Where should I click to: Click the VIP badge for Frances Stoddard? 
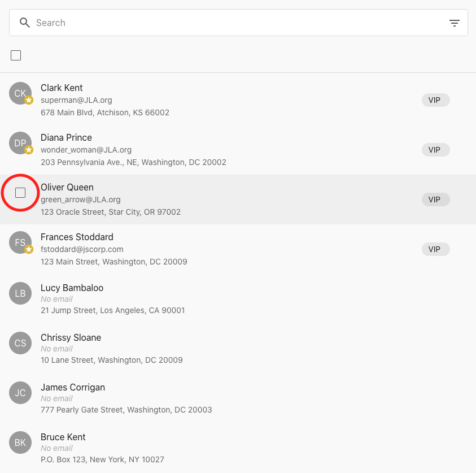pos(435,249)
